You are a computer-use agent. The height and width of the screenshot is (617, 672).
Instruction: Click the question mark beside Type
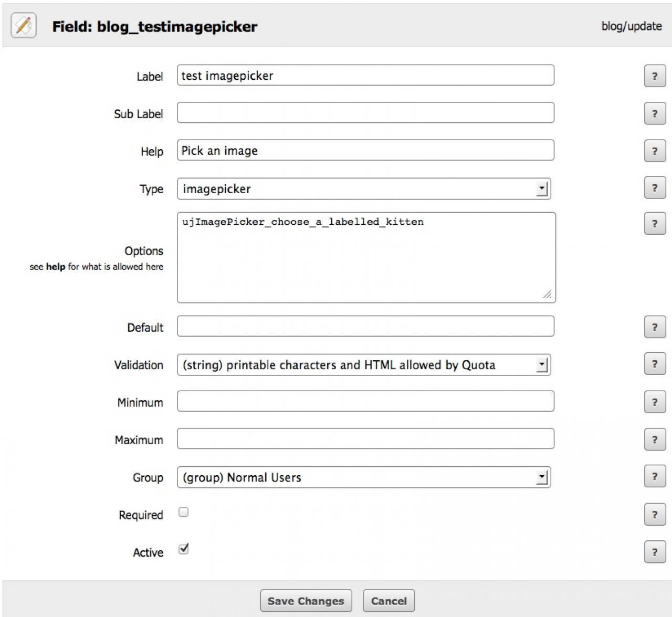click(655, 188)
